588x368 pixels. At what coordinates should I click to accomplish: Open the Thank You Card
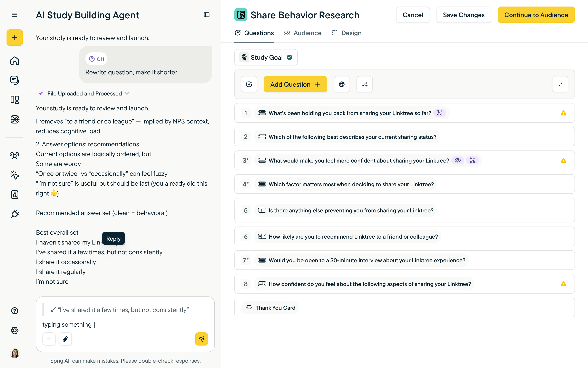coord(404,308)
